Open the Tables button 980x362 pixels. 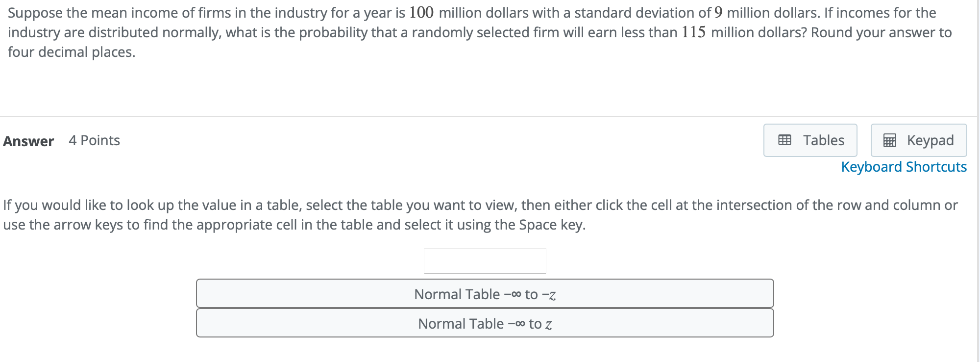click(x=810, y=140)
